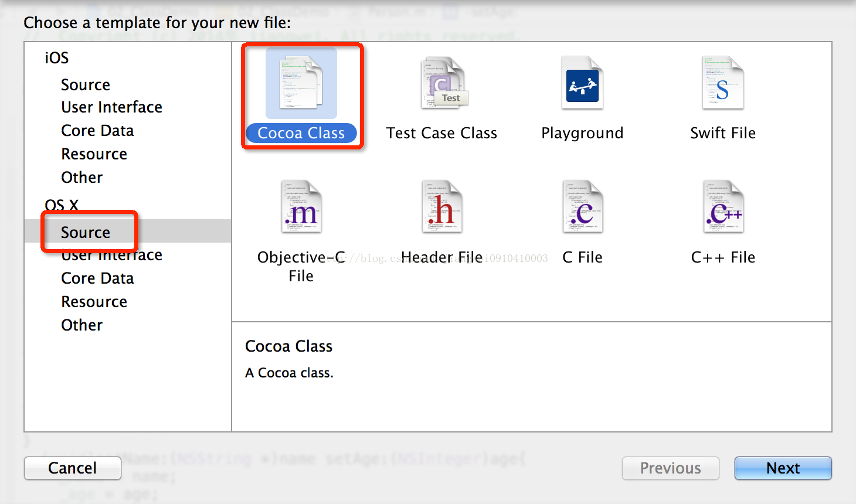Click the 'A Cocoa class.' description text
This screenshot has height=504, width=856.
[x=289, y=373]
